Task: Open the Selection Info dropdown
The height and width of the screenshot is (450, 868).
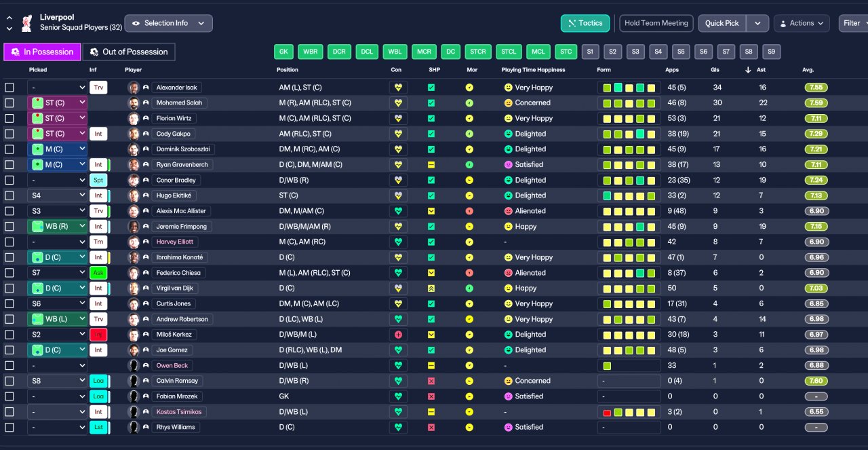Action: (168, 23)
